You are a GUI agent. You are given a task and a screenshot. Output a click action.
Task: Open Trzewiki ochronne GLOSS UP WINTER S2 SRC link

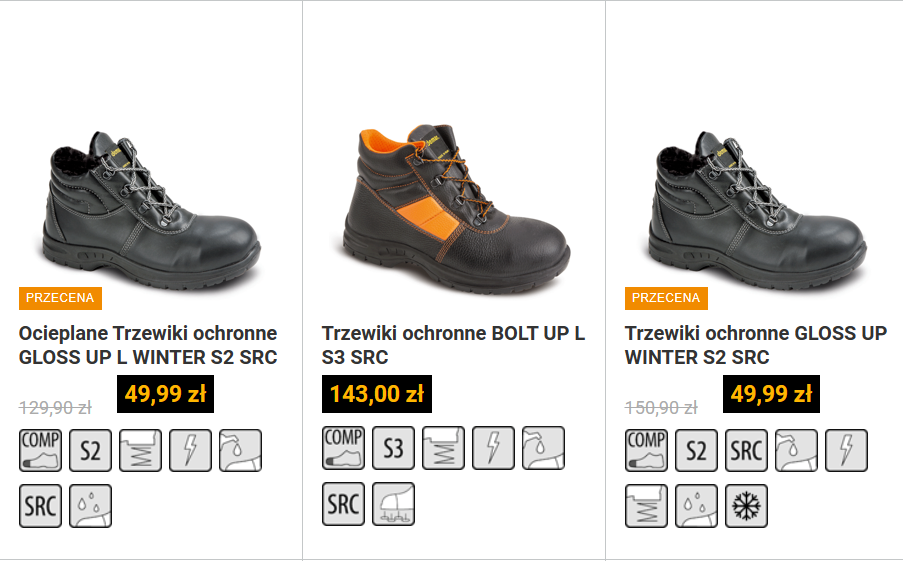click(756, 345)
